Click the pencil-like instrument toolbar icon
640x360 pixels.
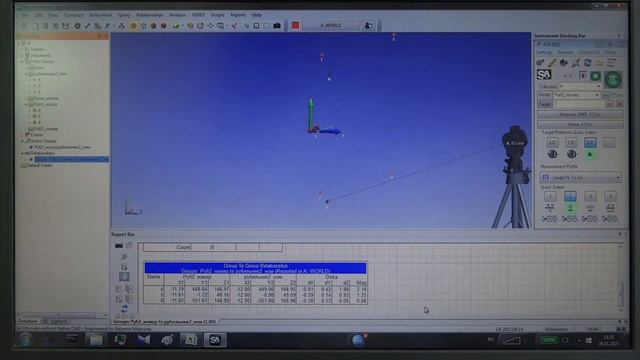click(x=552, y=63)
